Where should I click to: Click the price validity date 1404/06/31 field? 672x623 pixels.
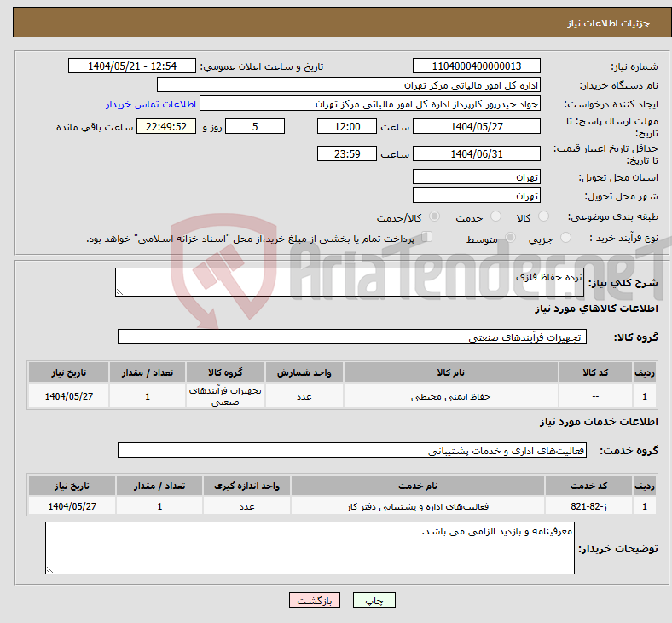pyautogui.click(x=476, y=153)
